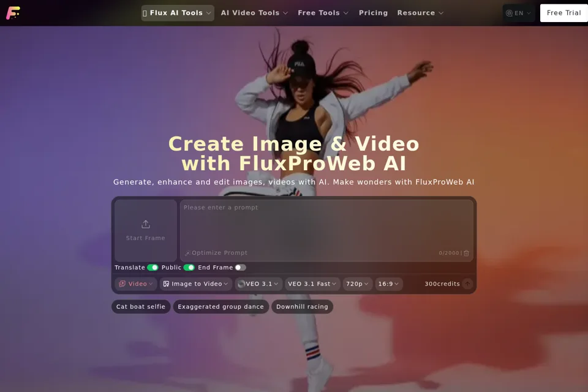Open the 720p resolution dropdown
Image resolution: width=588 pixels, height=392 pixels.
[x=357, y=284]
